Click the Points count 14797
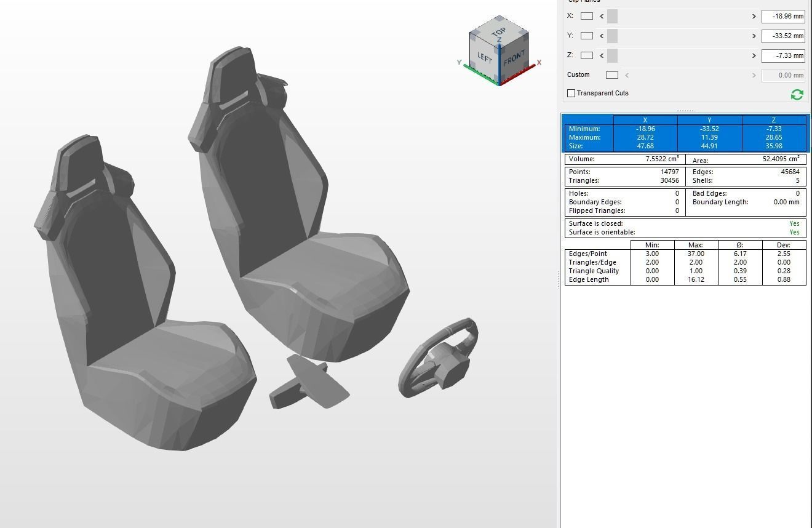 tap(669, 172)
